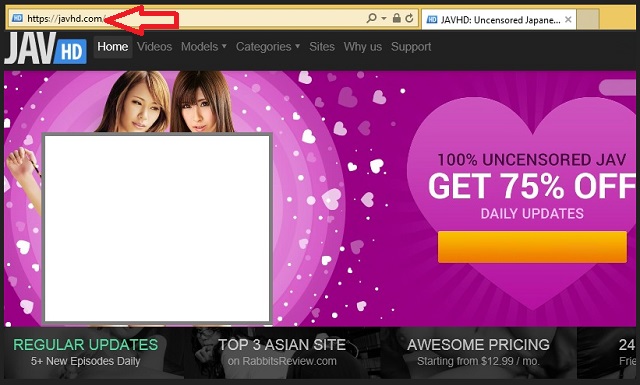
Task: Go to the Sites page
Action: [322, 47]
